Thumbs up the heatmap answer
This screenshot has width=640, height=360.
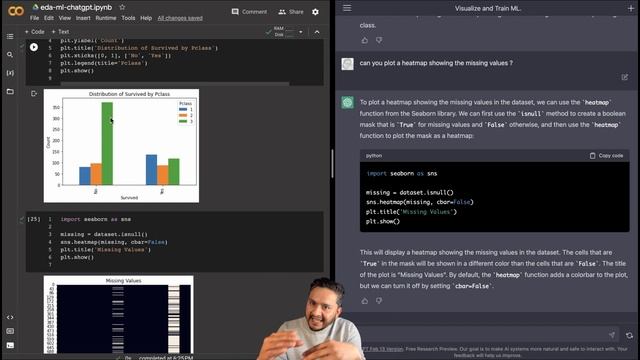(364, 301)
